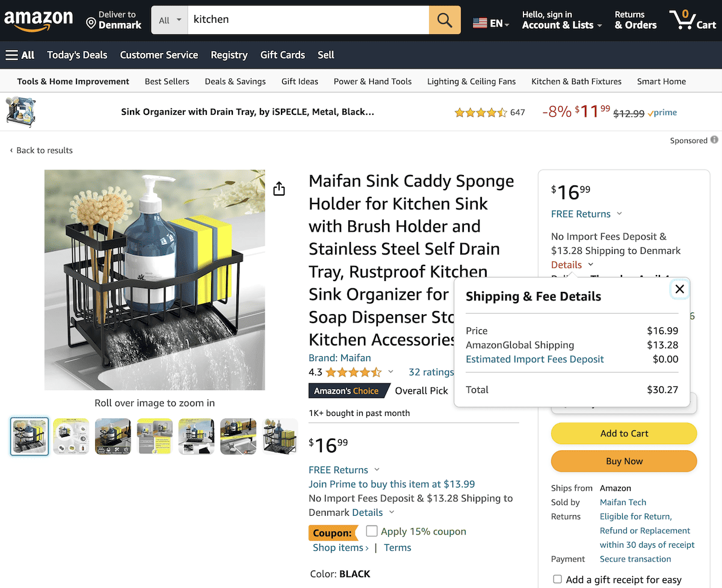The width and height of the screenshot is (722, 588).
Task: Switch to Kitchen & Bath Fixtures category
Action: (576, 81)
